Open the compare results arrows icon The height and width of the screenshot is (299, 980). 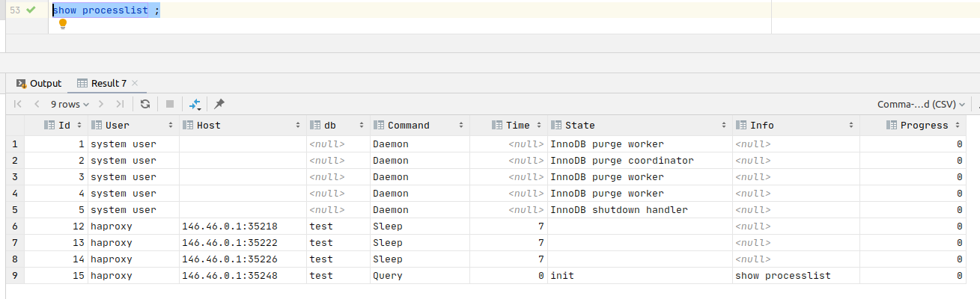(195, 104)
